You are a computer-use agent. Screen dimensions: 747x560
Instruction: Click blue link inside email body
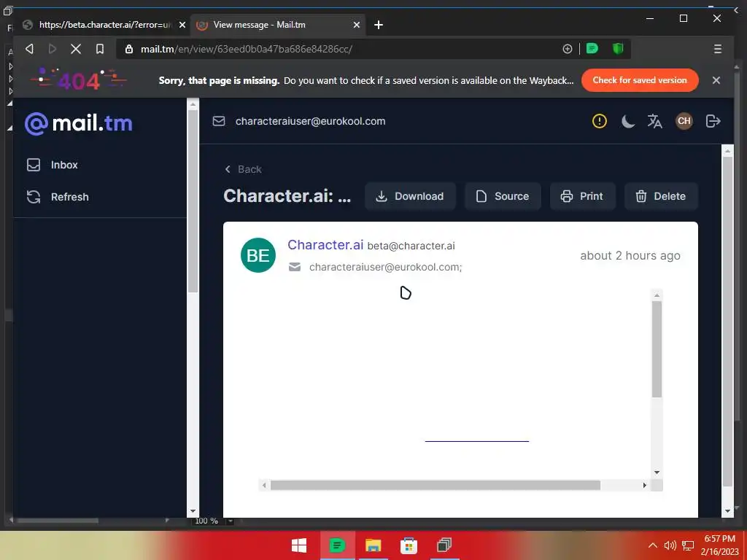click(x=477, y=440)
